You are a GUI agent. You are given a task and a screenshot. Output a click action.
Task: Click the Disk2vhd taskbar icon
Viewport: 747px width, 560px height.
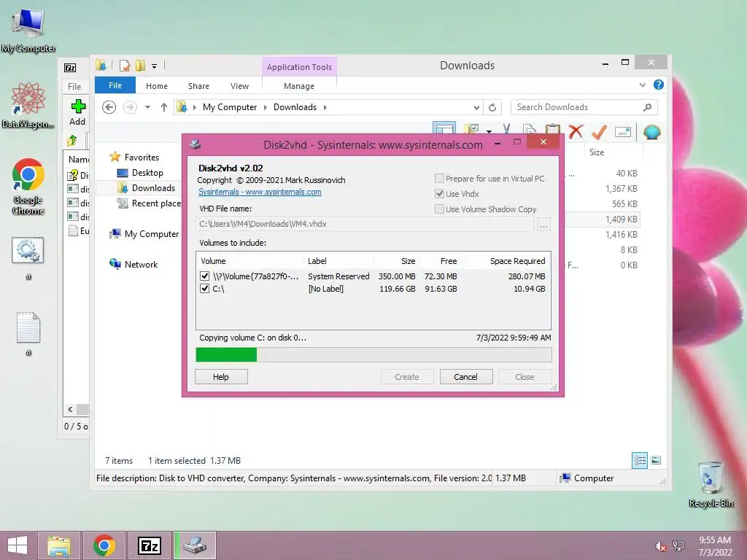[x=195, y=545]
